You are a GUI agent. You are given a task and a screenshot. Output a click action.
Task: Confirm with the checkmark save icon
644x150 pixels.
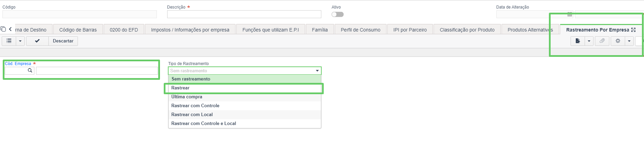(x=37, y=41)
